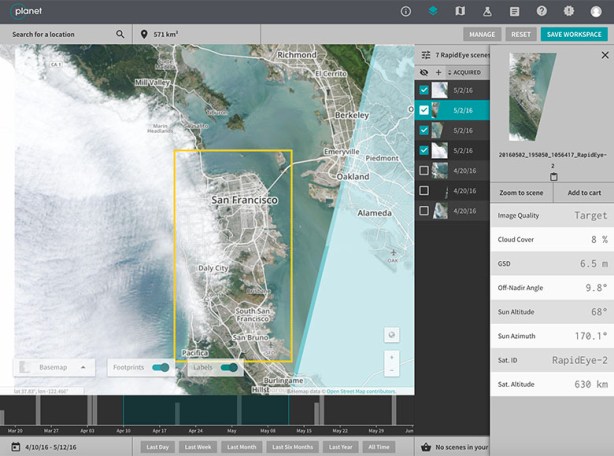Open scene filter settings icon
Image resolution: width=614 pixels, height=456 pixels.
(426, 55)
